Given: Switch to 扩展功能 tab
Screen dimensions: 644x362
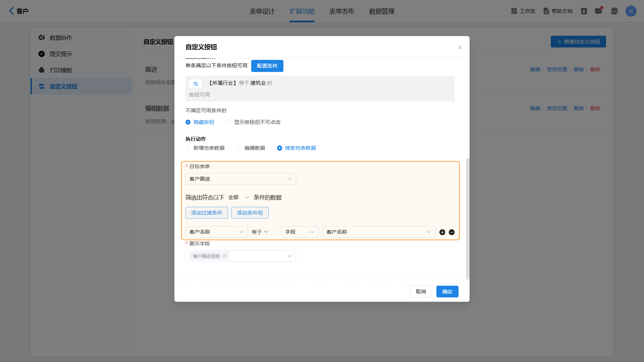Looking at the screenshot, I should [x=302, y=11].
